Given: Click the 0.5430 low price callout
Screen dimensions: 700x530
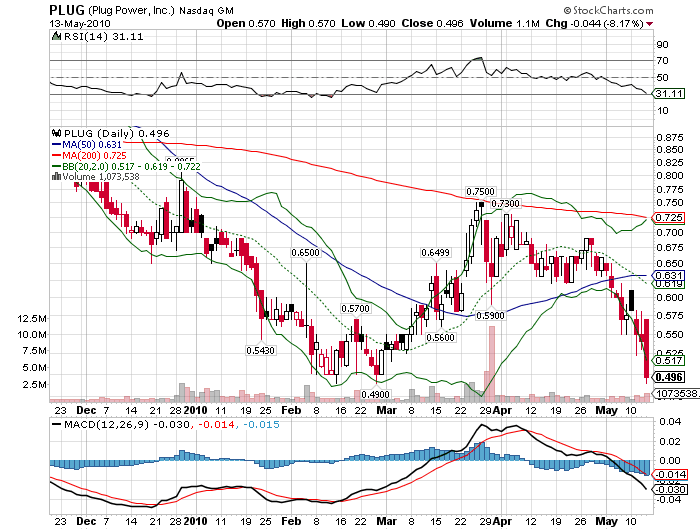Looking at the screenshot, I should 260,351.
